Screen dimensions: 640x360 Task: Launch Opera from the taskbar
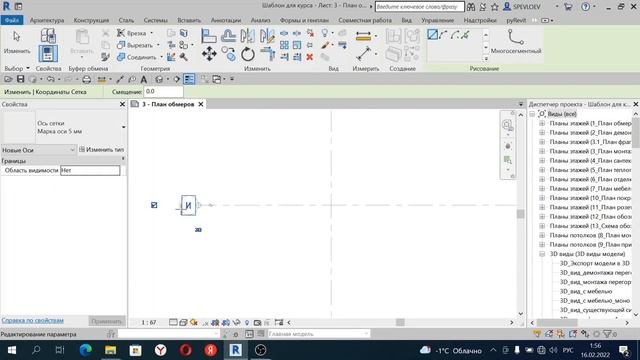(186, 350)
